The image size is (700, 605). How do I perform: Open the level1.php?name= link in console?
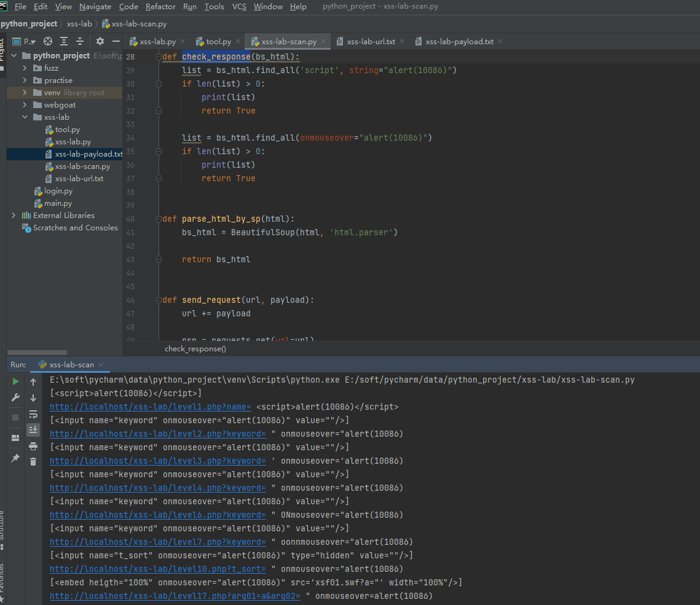coord(151,407)
